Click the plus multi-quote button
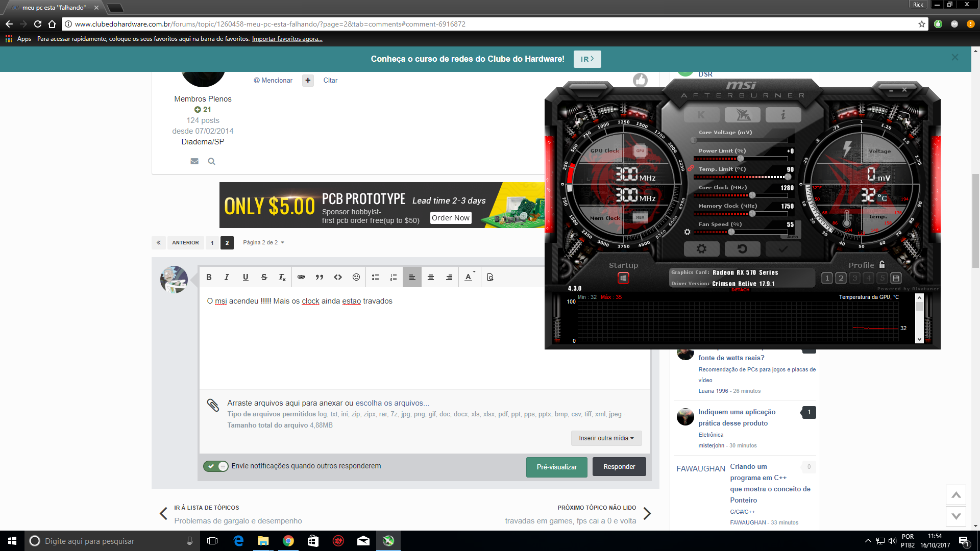This screenshot has height=551, width=980. point(308,81)
